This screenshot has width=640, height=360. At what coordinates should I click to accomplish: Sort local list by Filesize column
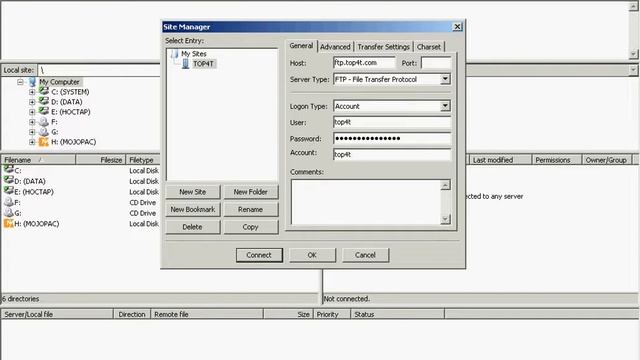101,160
